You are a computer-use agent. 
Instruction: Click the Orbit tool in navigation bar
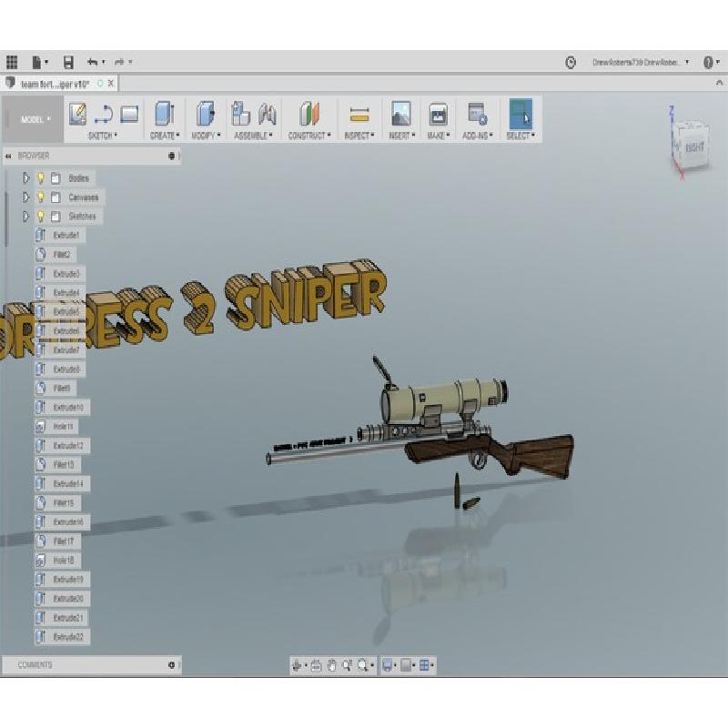pos(298,666)
